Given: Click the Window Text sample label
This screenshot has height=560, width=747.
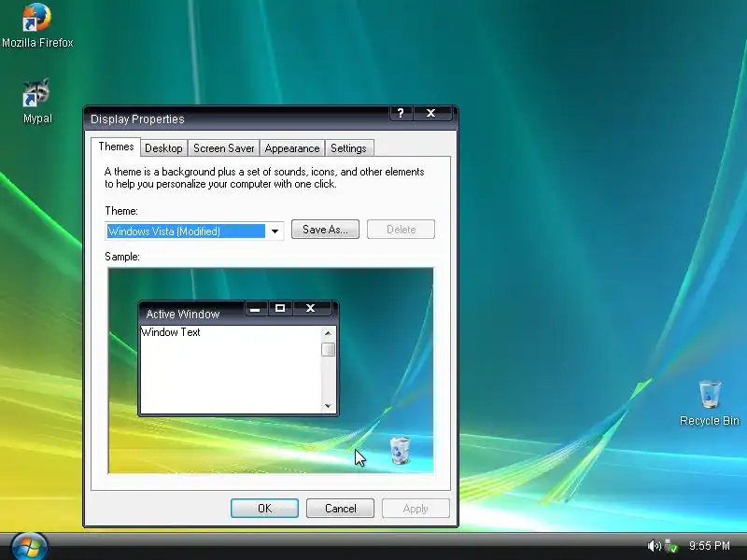Looking at the screenshot, I should [171, 332].
